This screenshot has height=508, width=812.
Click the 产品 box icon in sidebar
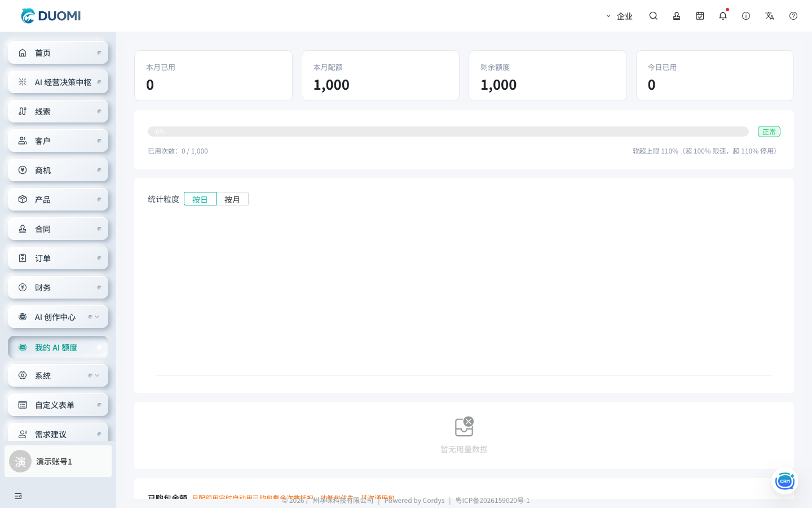click(x=23, y=199)
